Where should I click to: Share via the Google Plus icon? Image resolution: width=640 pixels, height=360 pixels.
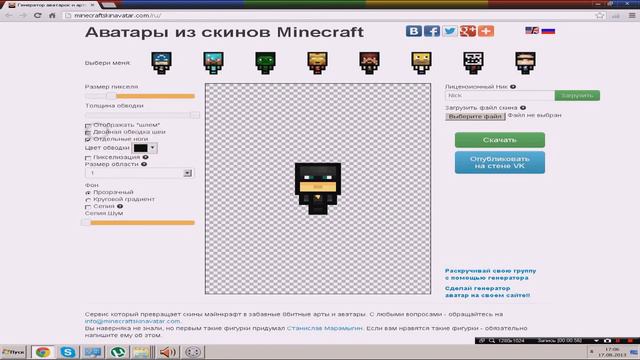pos(468,31)
